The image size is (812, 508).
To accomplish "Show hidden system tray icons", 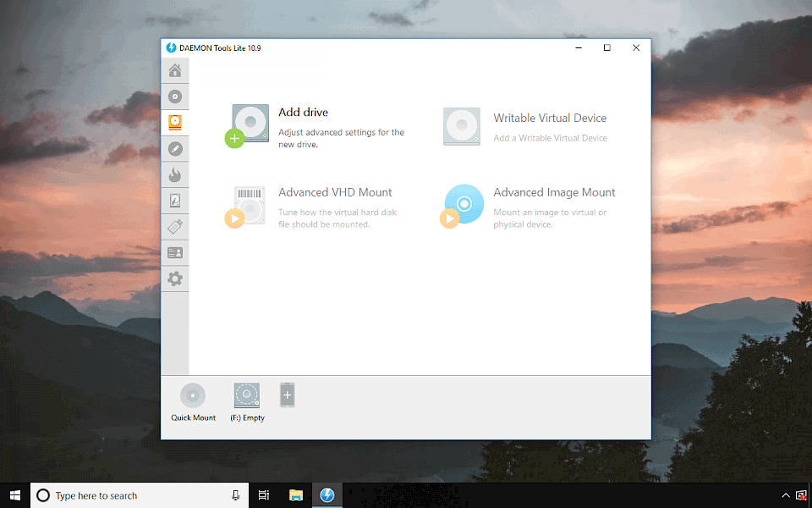I will [x=786, y=495].
